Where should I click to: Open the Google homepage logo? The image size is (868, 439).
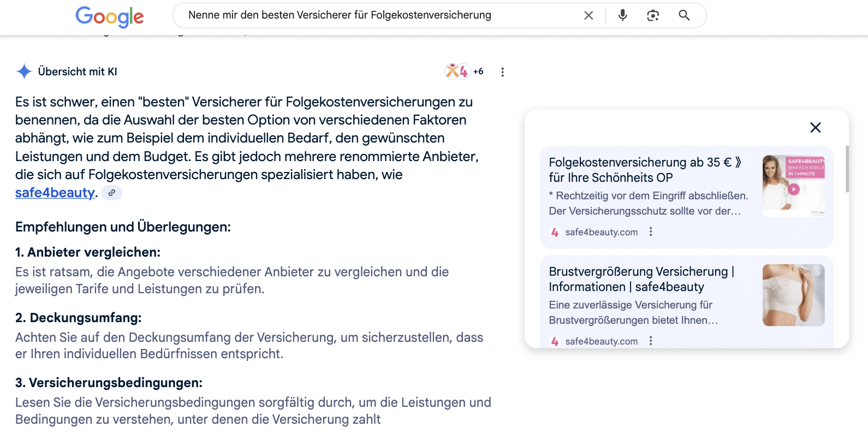pyautogui.click(x=110, y=16)
